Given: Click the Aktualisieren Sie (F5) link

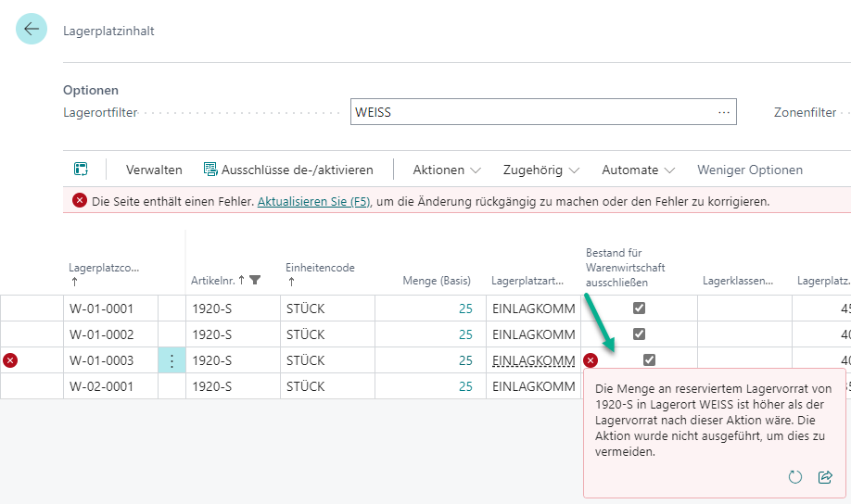Looking at the screenshot, I should 313,201.
